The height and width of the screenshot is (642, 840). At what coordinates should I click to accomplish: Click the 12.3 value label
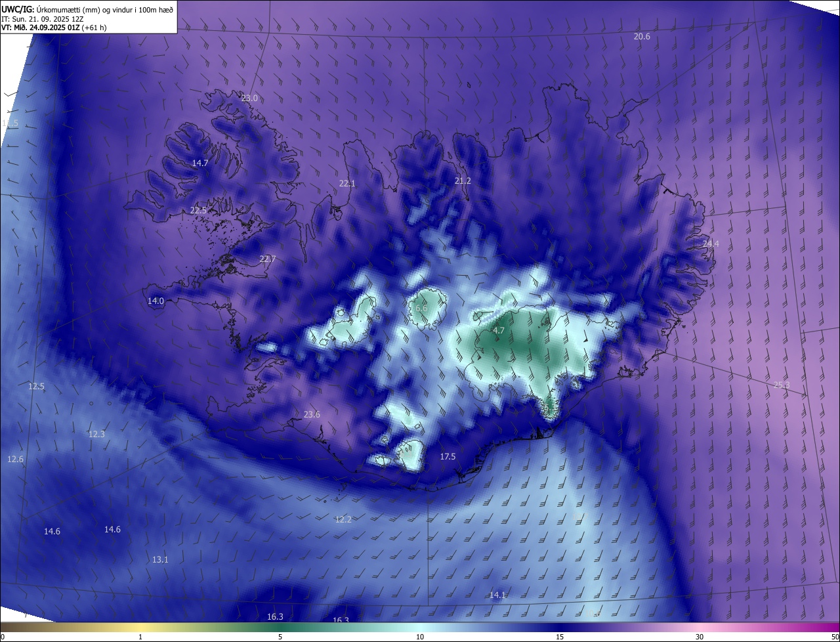point(96,435)
